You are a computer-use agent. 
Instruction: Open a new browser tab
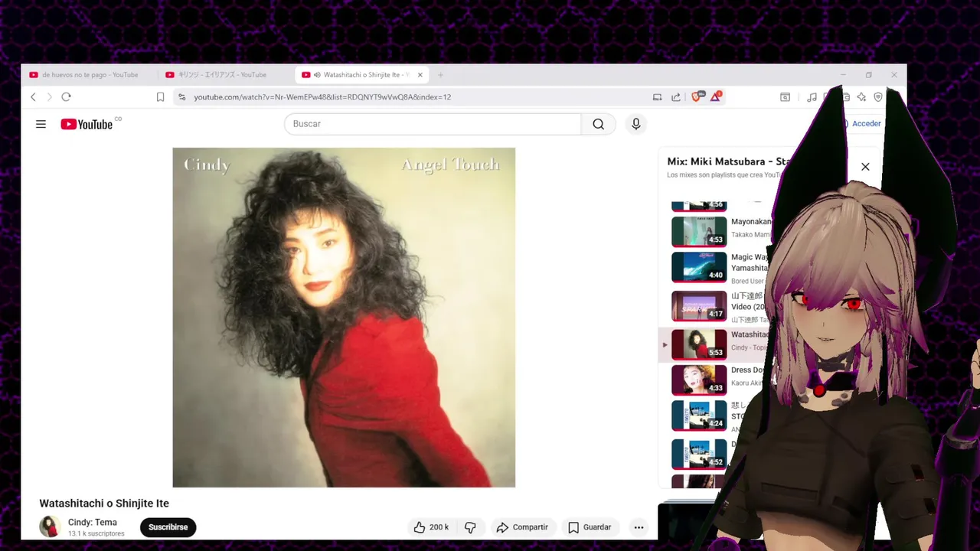[440, 75]
